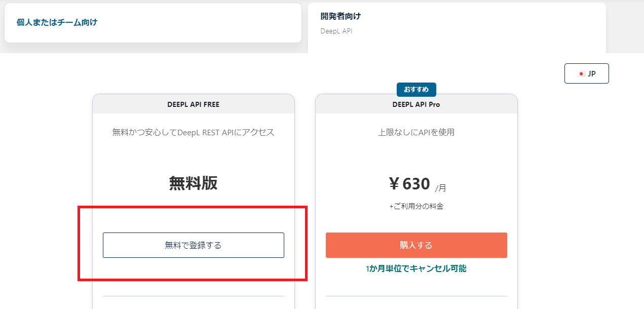Screen dimensions: 644x309
Task: Click the DeepL API subtitle under 開発者向け
Action: point(336,31)
